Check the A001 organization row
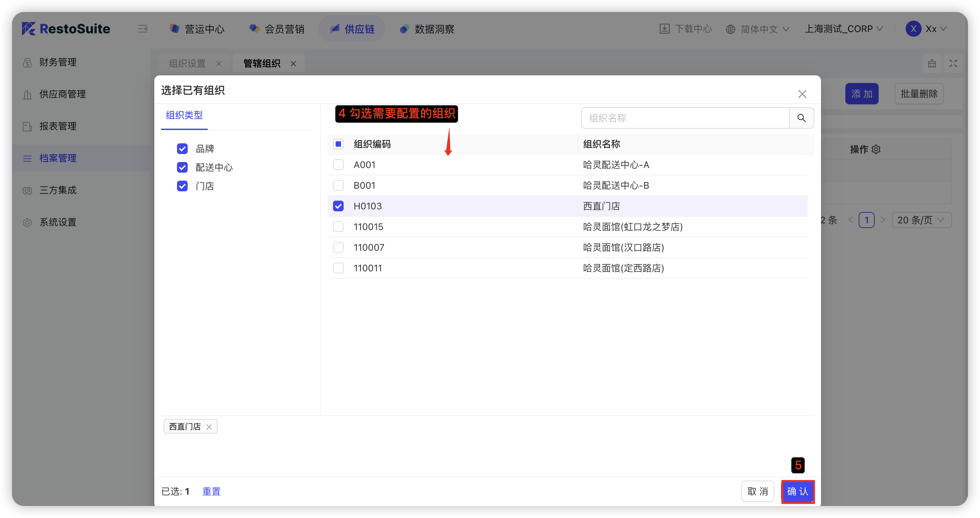This screenshot has width=980, height=518. pyautogui.click(x=338, y=165)
